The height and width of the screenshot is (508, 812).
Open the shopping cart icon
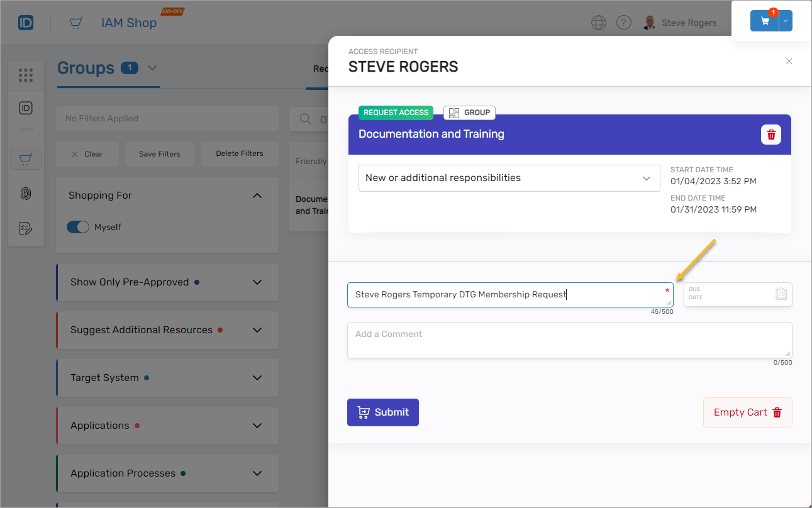point(765,21)
